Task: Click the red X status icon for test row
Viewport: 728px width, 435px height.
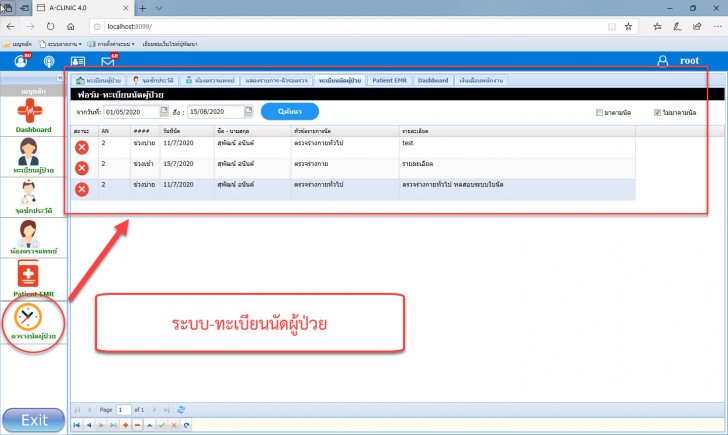Action: (82, 147)
